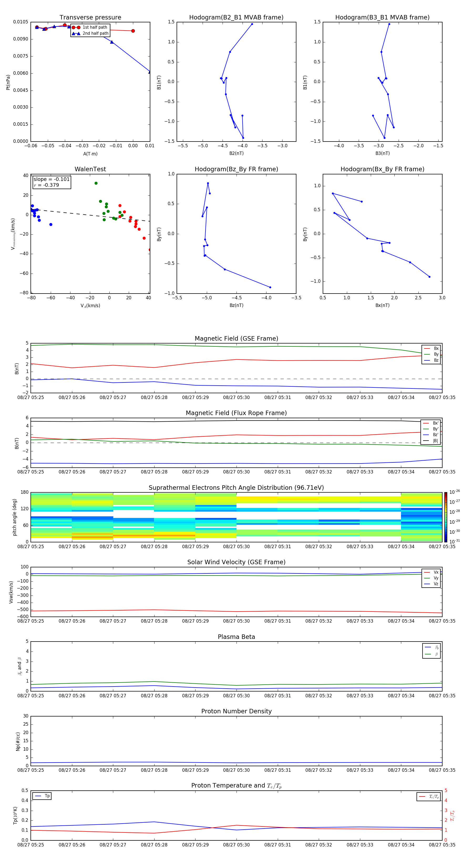Click the 'Bz(nT)' axis label
Viewport: 473px width, 868px height.
point(236,305)
